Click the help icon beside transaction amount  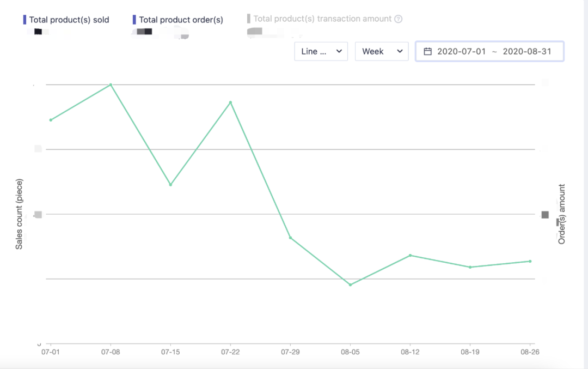click(x=398, y=19)
